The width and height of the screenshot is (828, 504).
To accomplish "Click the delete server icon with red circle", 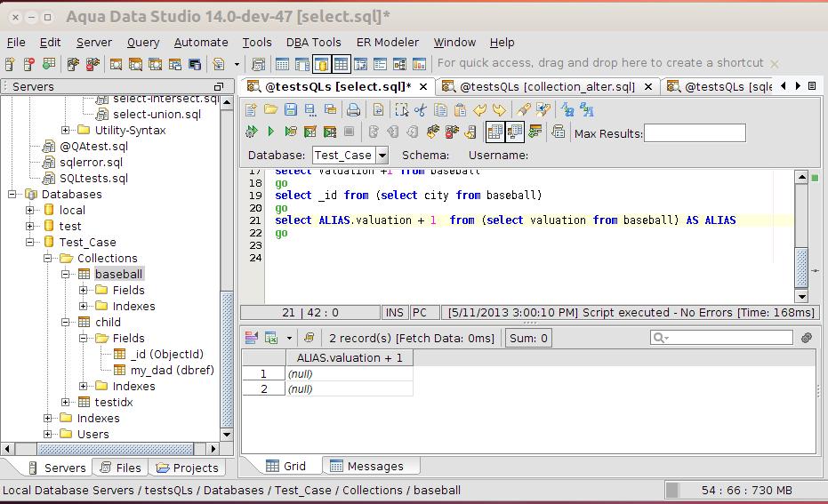I will tap(29, 64).
